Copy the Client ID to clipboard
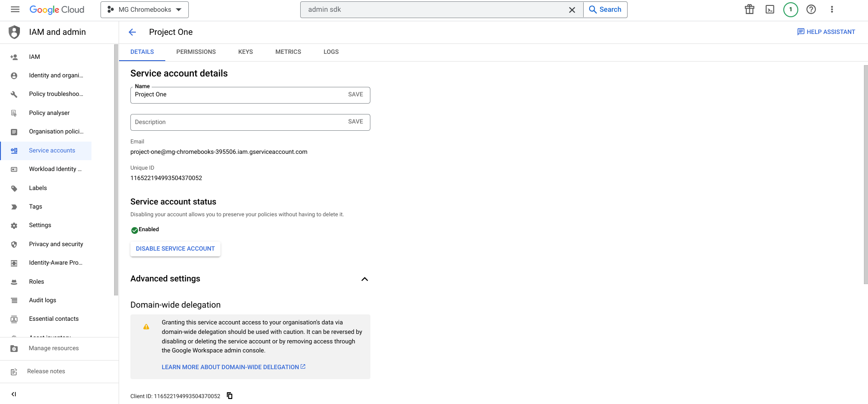The image size is (868, 404). 230,396
